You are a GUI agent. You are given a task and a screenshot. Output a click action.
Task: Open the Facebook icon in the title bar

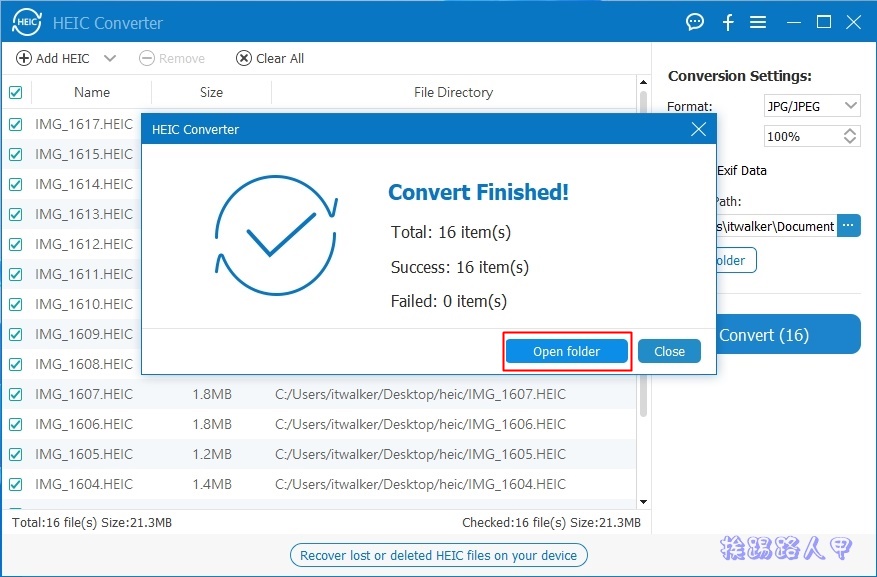(727, 21)
